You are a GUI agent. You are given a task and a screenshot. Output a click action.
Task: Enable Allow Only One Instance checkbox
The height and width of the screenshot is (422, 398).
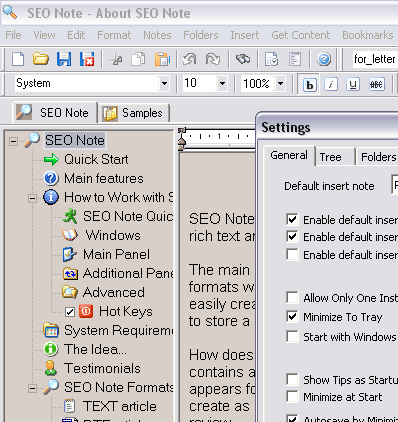point(292,298)
